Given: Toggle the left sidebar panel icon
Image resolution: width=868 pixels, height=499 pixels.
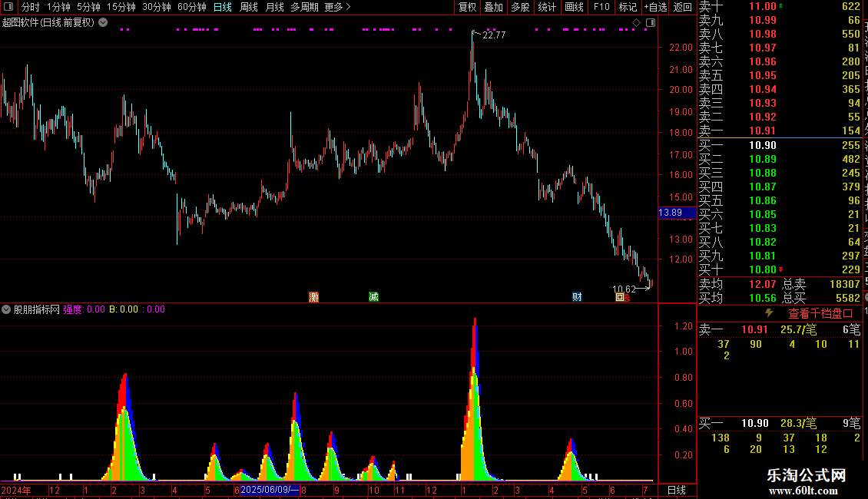Looking at the screenshot, I should point(8,7).
